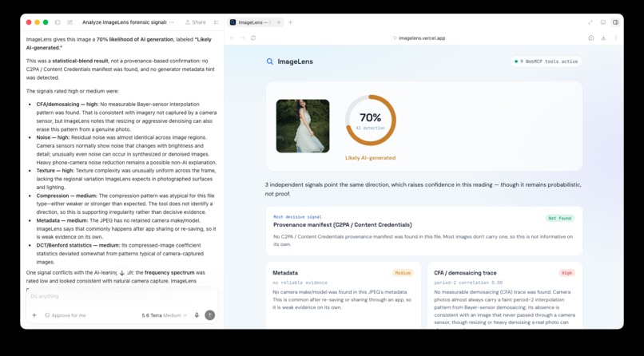The height and width of the screenshot is (356, 644).
Task: Start a new chat with compose icon
Action: coord(70,22)
